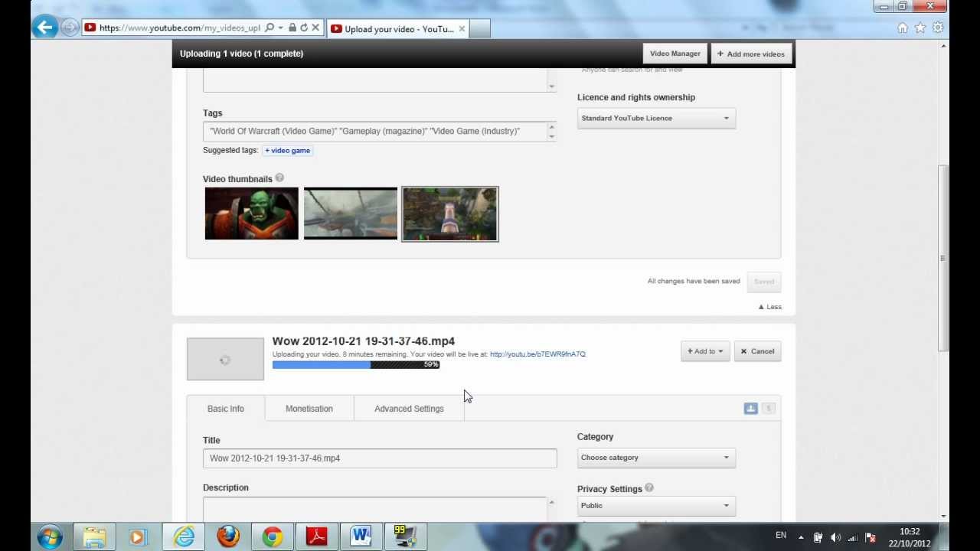Open Windows Explorer from taskbar
The image size is (980, 551).
pos(94,536)
